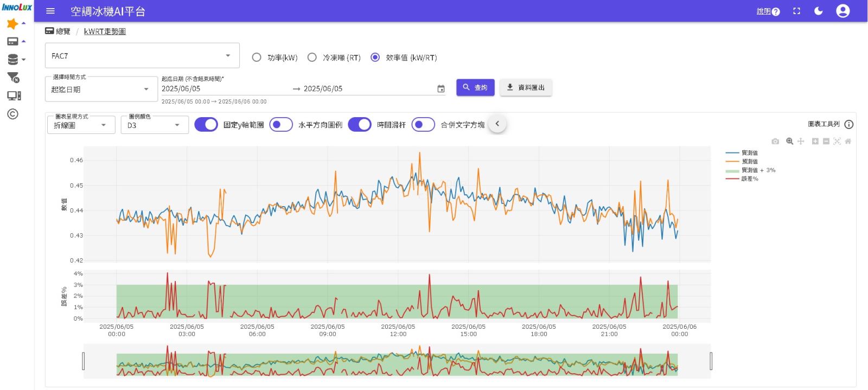868x390 pixels.
Task: Enable the 水平方向圖例 switch
Action: 281,125
